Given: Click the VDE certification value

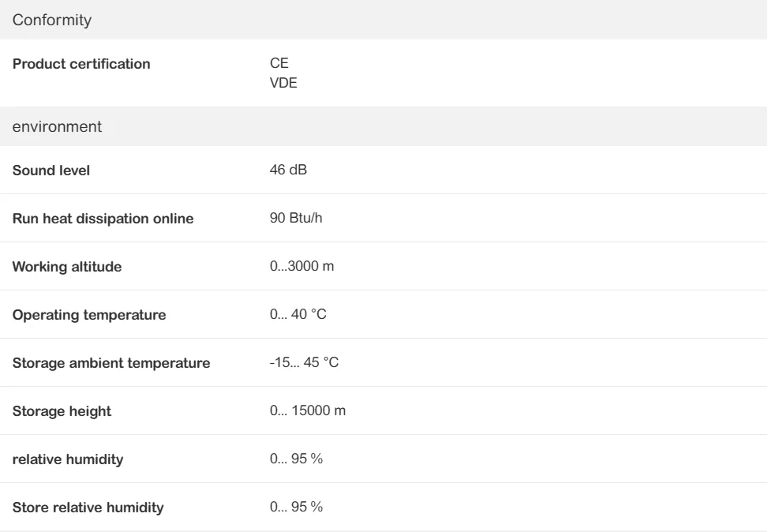Looking at the screenshot, I should [283, 81].
